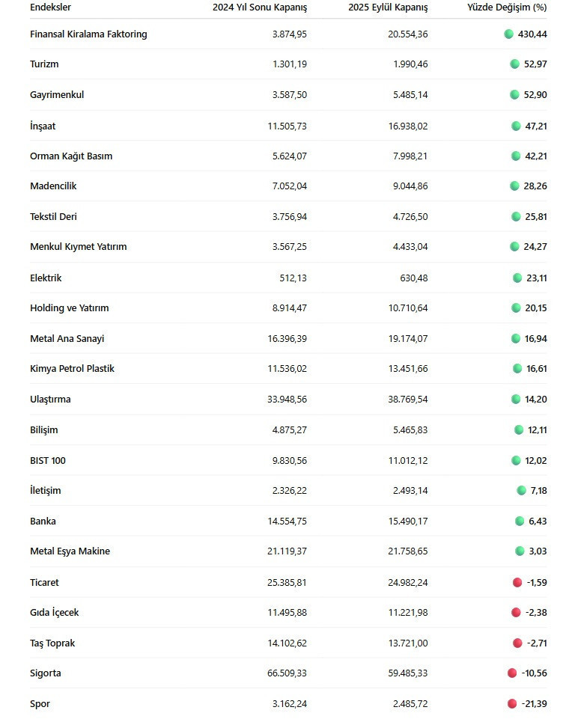Screen dimensions: 566x728
Task: Click the green dot in the Turizm row
Action: point(514,64)
